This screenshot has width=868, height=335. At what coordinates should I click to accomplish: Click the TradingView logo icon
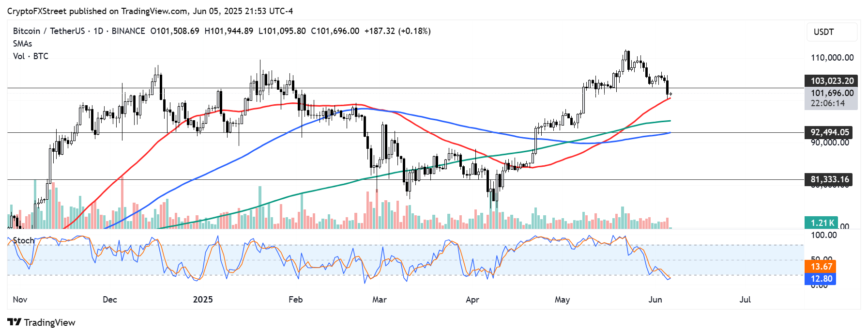pos(14,322)
